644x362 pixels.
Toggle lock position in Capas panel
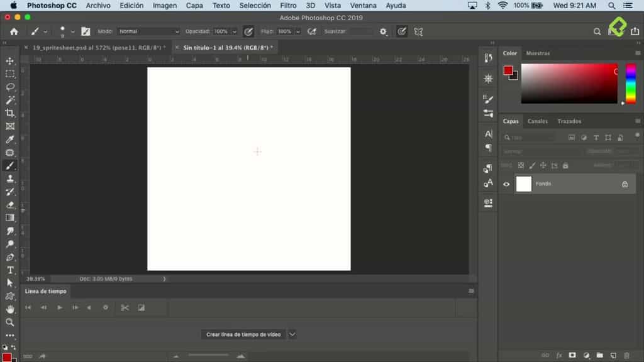(543, 165)
